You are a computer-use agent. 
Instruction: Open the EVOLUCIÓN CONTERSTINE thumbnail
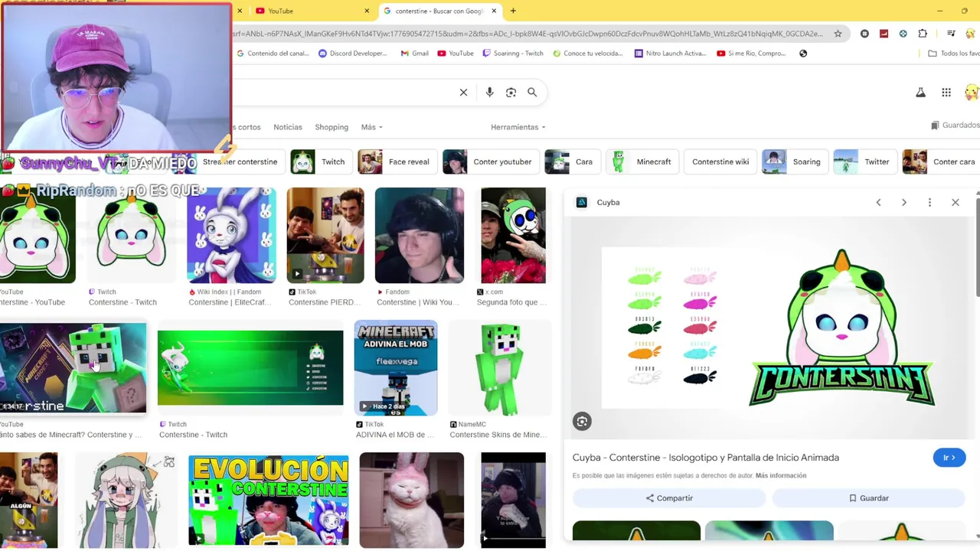pyautogui.click(x=269, y=500)
